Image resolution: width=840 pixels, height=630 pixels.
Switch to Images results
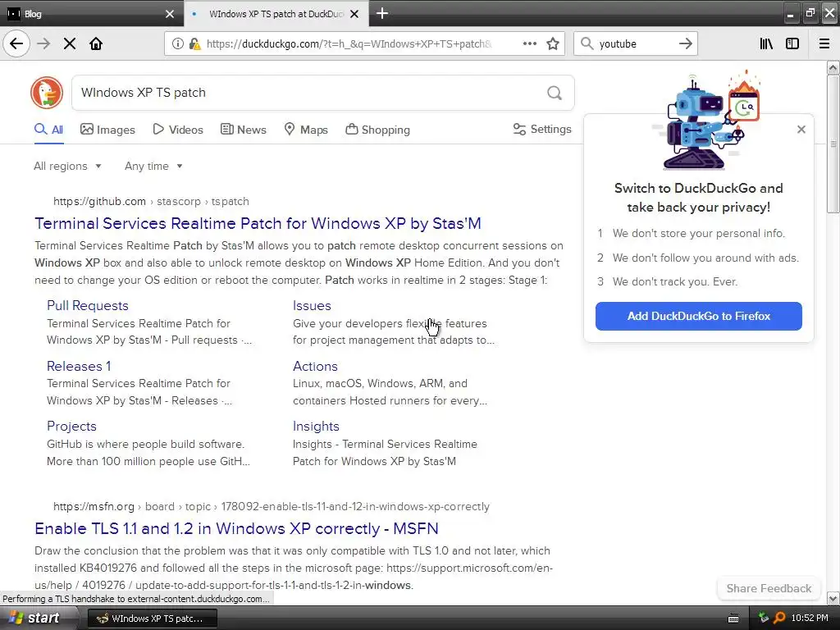(x=107, y=130)
